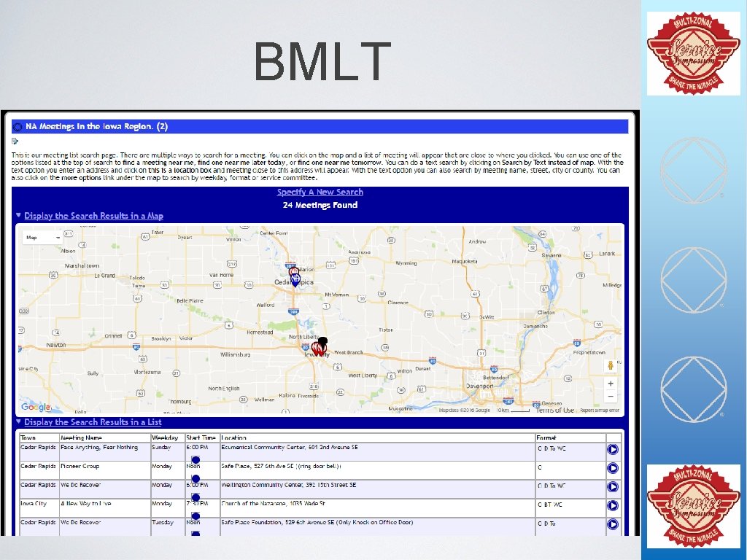
Task: Zoom in on the map with plus
Action: 611,384
